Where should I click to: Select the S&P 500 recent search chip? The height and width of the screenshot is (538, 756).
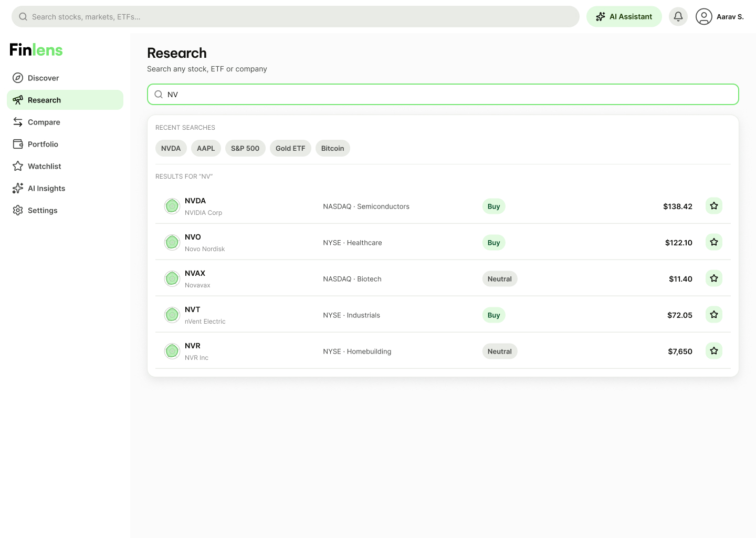[245, 148]
